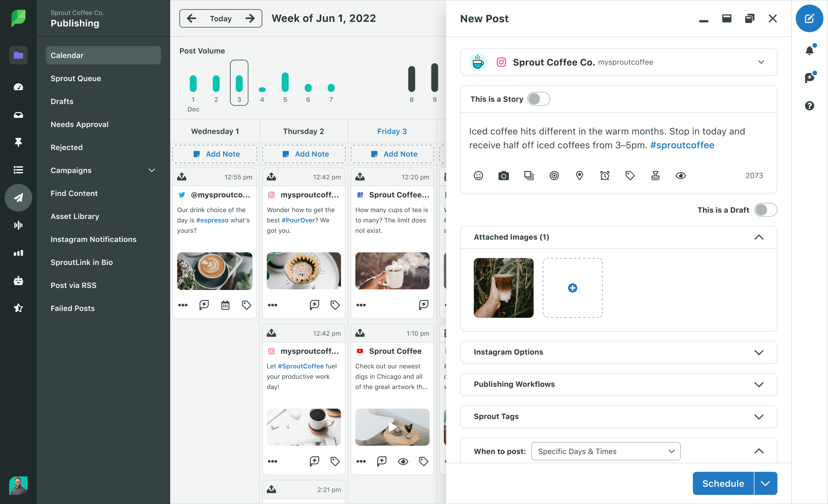Click the #sproutcoffee hashtag link
The width and height of the screenshot is (828, 504).
pyautogui.click(x=682, y=145)
